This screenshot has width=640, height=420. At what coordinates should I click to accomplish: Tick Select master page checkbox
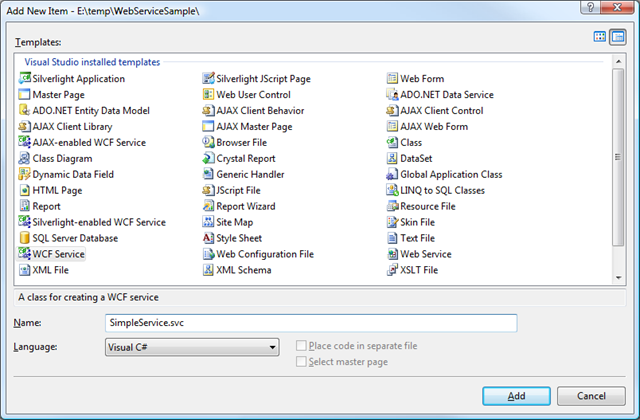(301, 362)
